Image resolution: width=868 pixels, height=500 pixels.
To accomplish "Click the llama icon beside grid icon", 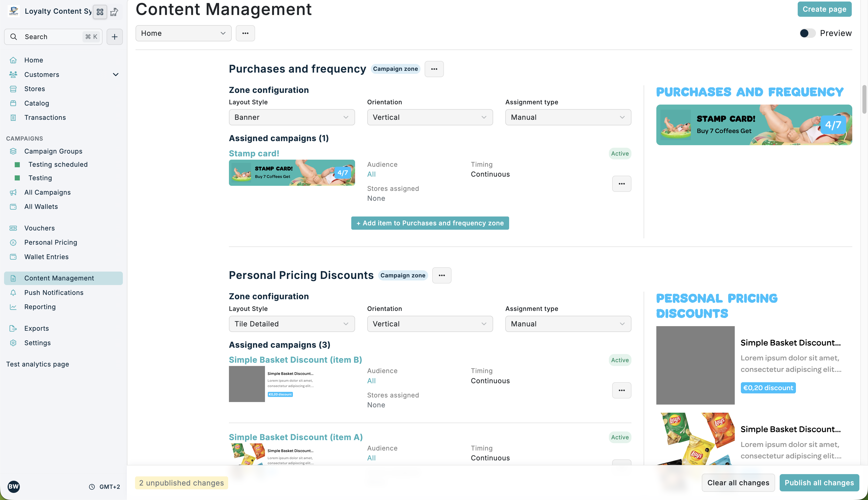I will pos(114,12).
